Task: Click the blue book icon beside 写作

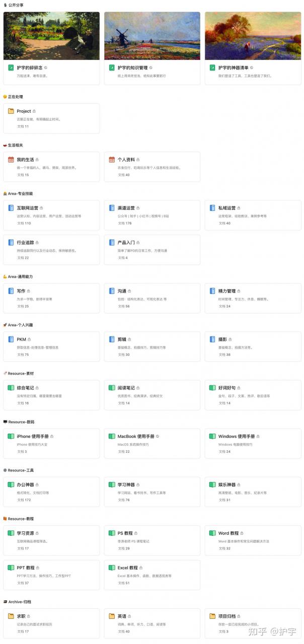Action: pos(11,291)
